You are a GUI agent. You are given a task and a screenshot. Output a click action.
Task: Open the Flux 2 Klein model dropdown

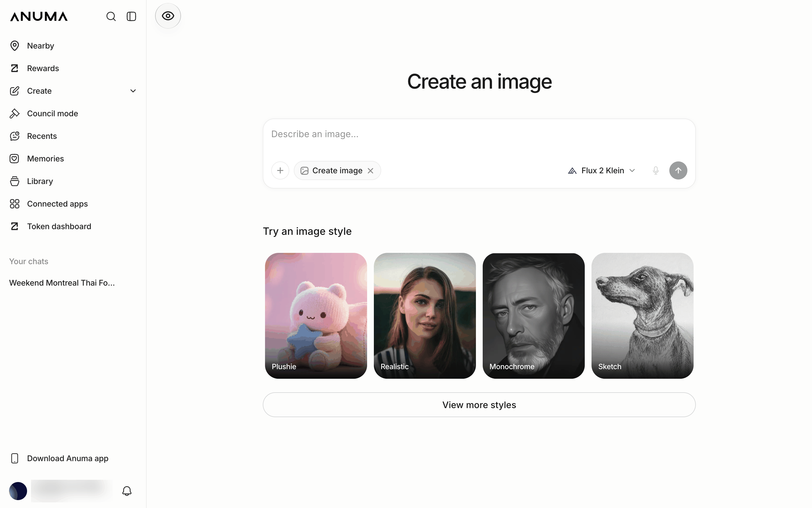pos(601,171)
